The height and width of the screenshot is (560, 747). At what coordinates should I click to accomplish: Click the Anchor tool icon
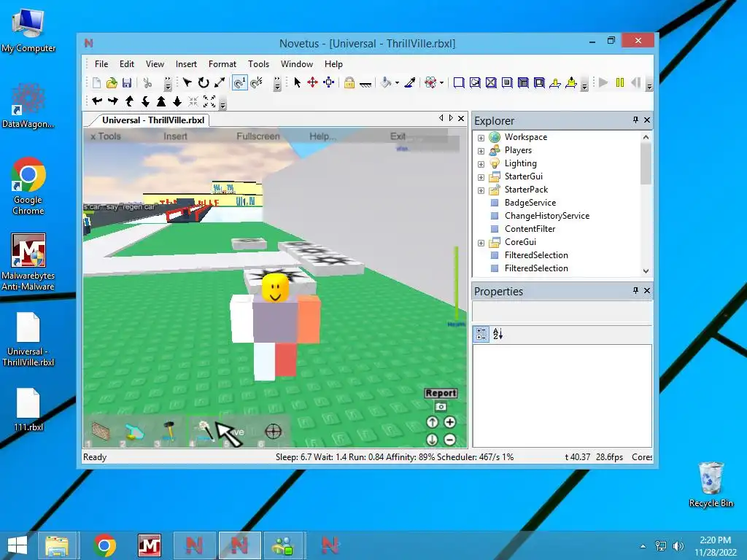[365, 84]
